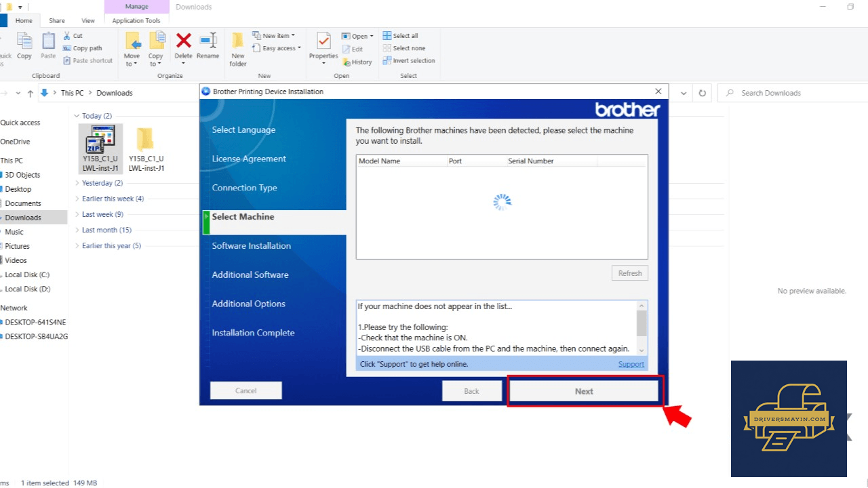Image resolution: width=868 pixels, height=488 pixels.
Task: Select 3D Objects in navigation pane
Action: [22, 175]
